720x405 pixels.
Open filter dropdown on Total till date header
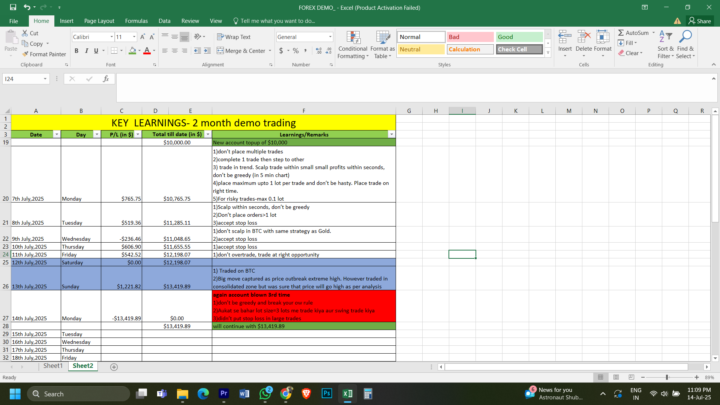pyautogui.click(x=208, y=135)
